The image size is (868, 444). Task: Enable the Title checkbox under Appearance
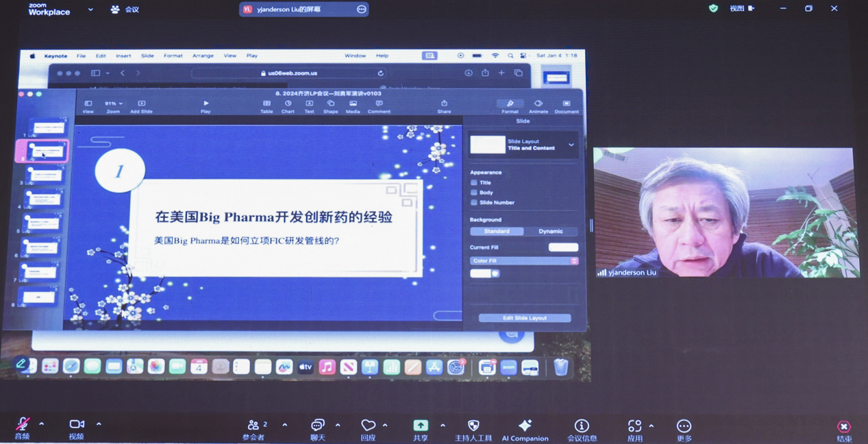[x=474, y=183]
